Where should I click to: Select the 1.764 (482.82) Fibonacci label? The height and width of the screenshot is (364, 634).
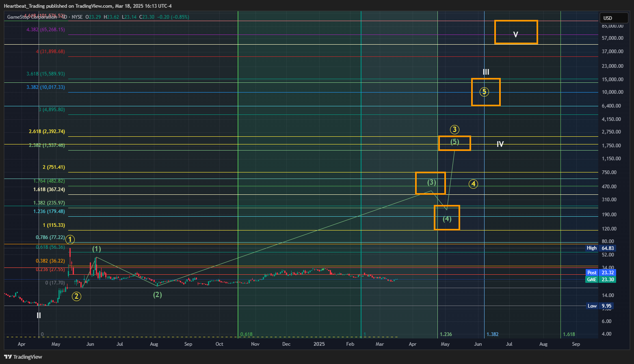pyautogui.click(x=49, y=181)
